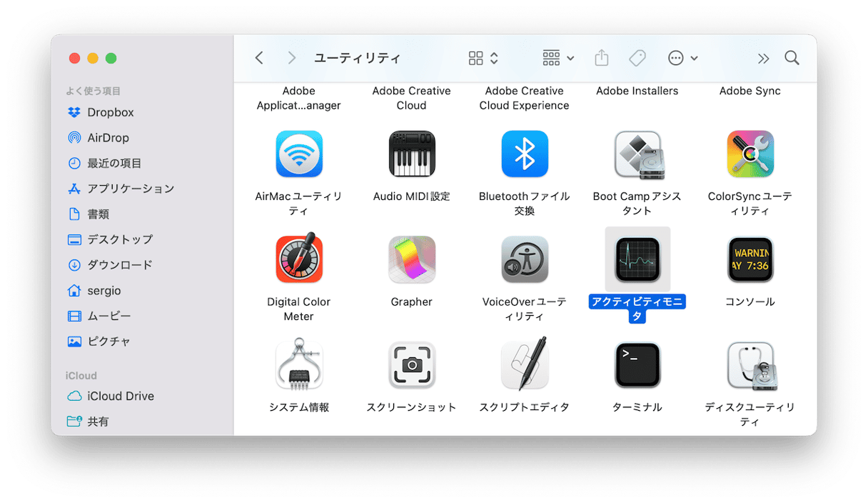The height and width of the screenshot is (503, 868).
Task: Click the コンソール label text
Action: click(x=750, y=302)
